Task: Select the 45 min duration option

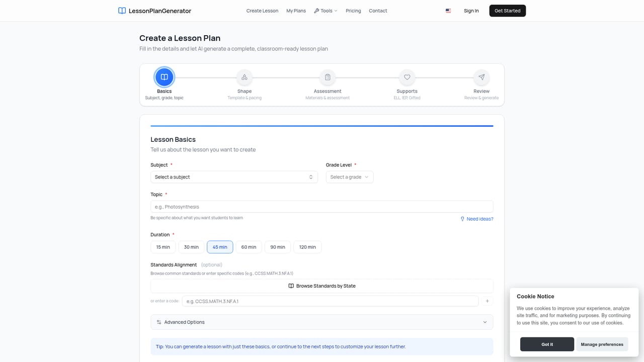Action: (x=220, y=247)
